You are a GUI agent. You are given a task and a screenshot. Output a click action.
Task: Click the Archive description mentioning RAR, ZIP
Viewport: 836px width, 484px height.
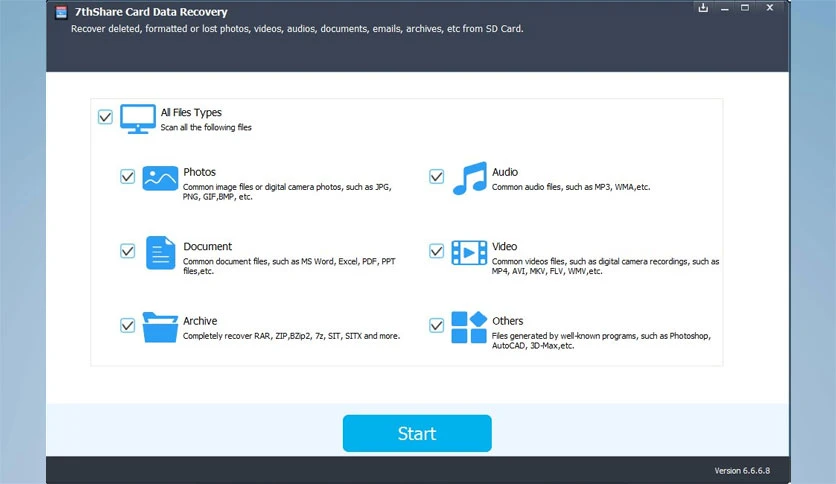[291, 336]
